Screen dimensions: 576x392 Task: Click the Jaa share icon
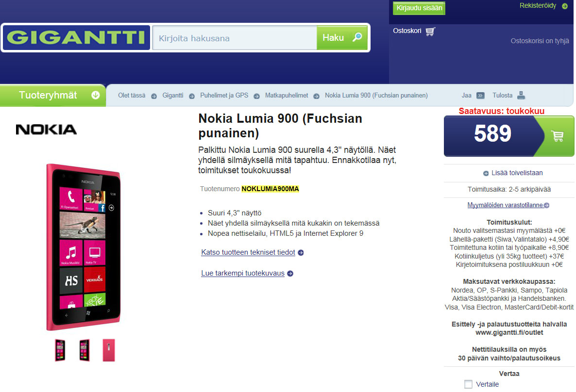(x=480, y=96)
